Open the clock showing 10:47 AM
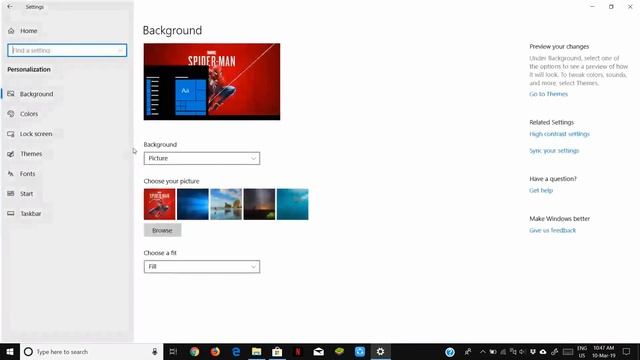The height and width of the screenshot is (360, 640). (x=604, y=352)
